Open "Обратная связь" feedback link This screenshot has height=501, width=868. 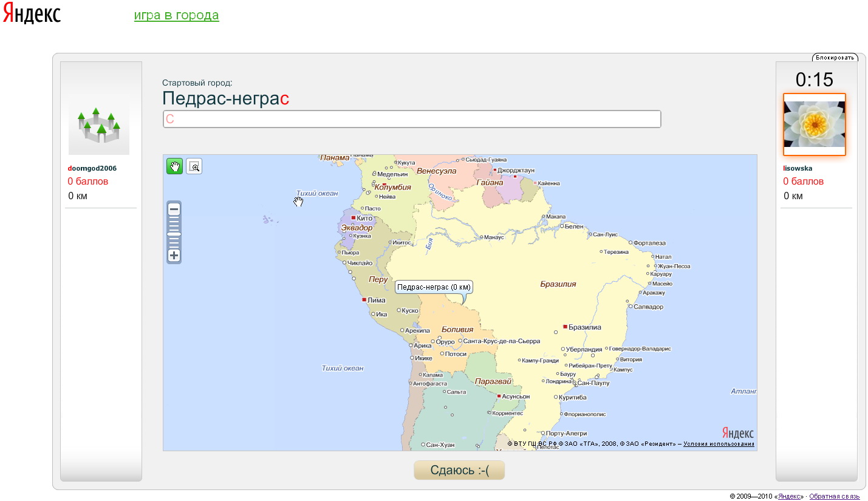pyautogui.click(x=834, y=496)
